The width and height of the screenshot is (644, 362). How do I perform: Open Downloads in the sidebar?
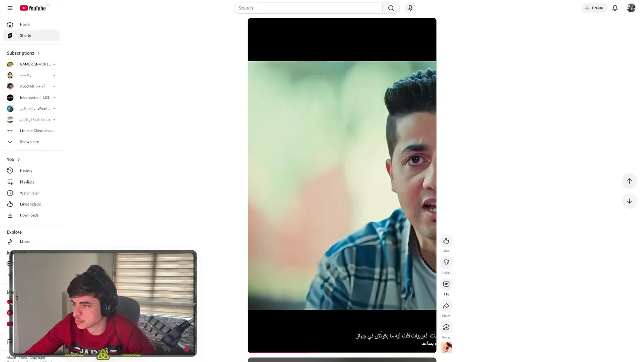31,215
